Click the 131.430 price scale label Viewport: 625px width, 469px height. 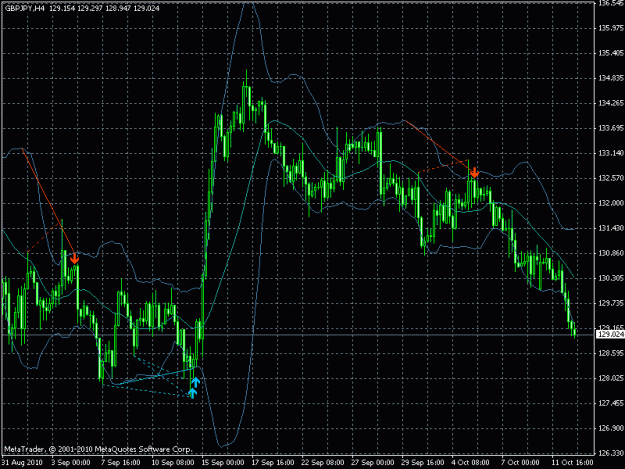coord(611,228)
